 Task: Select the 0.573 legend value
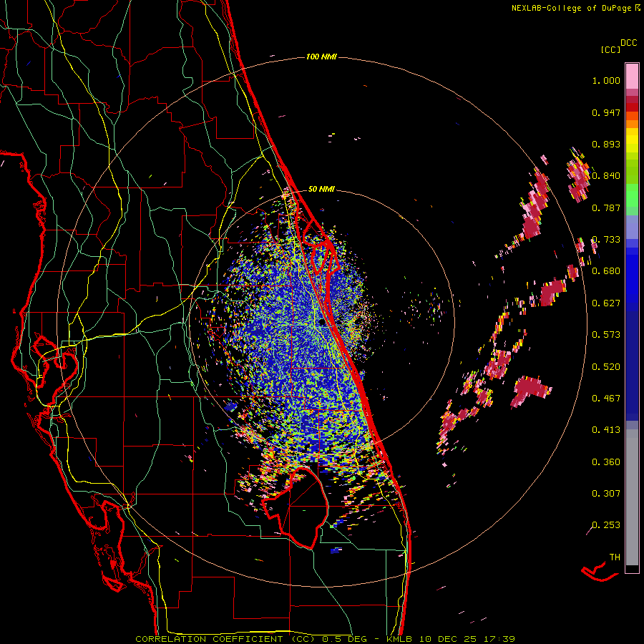tap(606, 335)
